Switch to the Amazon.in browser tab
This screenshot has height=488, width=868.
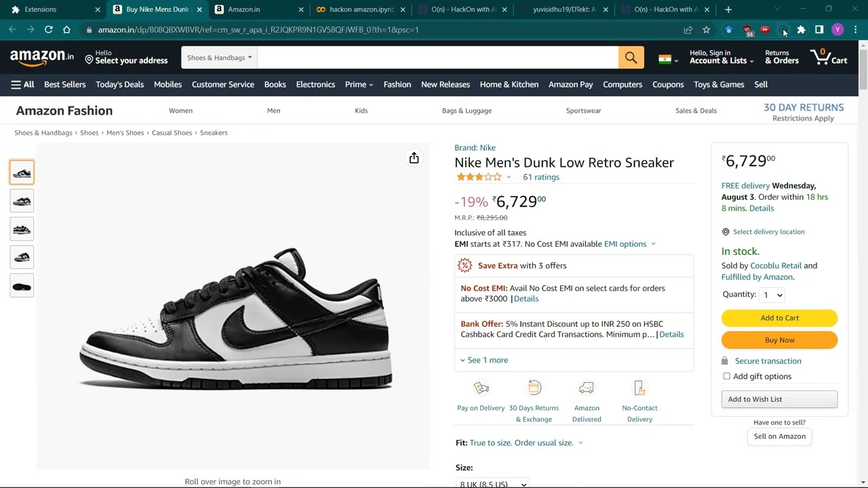point(258,9)
